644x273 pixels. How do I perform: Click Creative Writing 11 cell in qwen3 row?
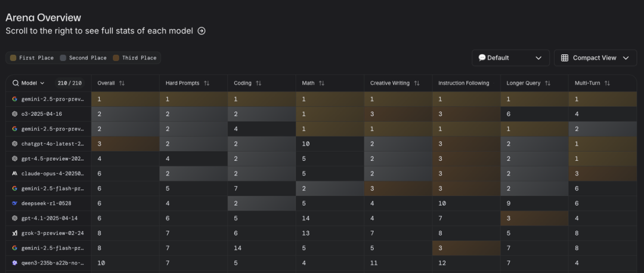click(x=398, y=263)
